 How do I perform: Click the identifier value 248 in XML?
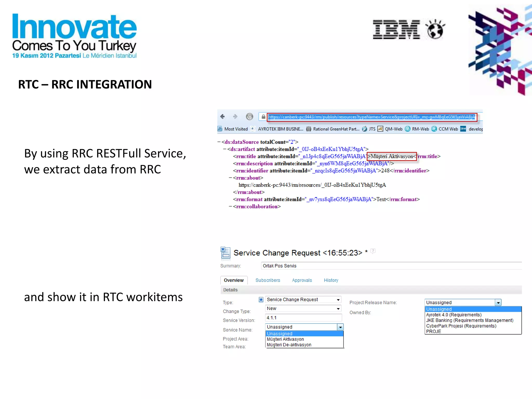[x=385, y=171]
